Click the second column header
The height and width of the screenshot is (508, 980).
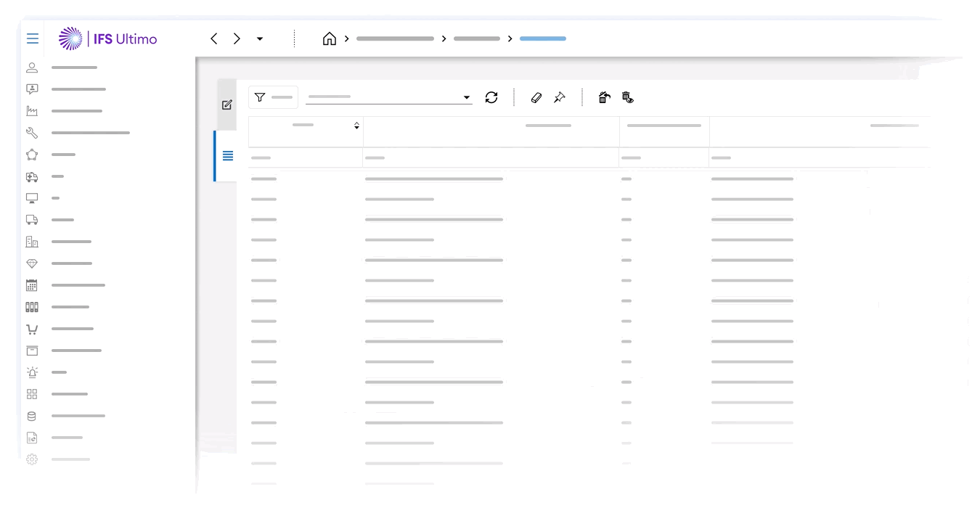pos(491,132)
